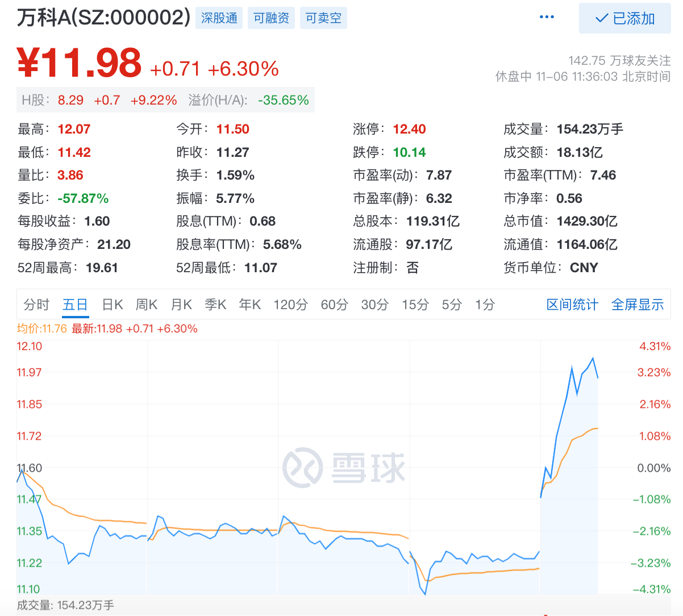Click the 4.31% top percentage axis label
The image size is (683, 616).
(655, 346)
